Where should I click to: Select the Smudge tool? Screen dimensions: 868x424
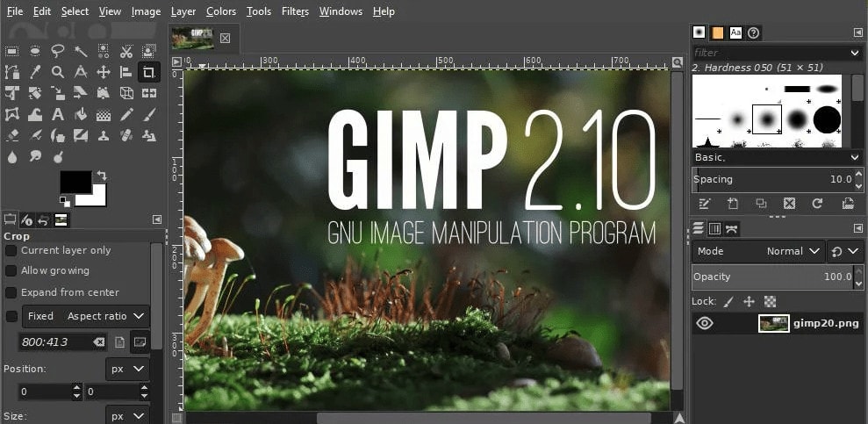tap(35, 157)
